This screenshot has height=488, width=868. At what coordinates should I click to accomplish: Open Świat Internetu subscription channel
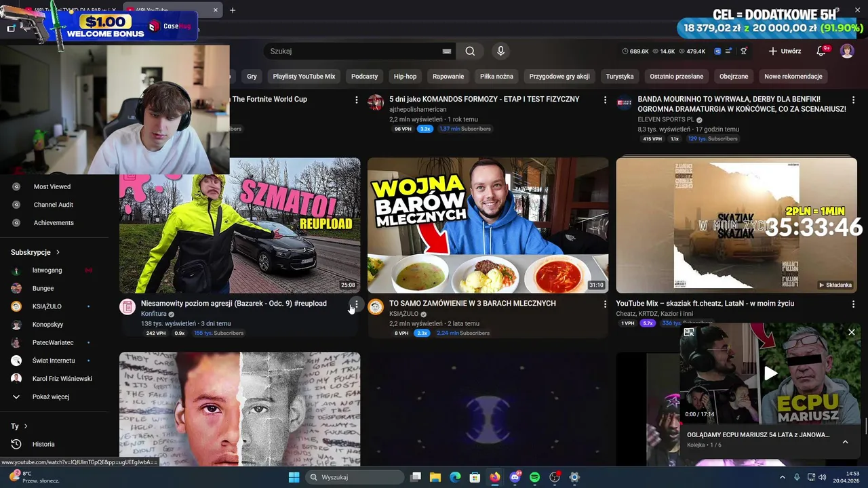point(54,361)
